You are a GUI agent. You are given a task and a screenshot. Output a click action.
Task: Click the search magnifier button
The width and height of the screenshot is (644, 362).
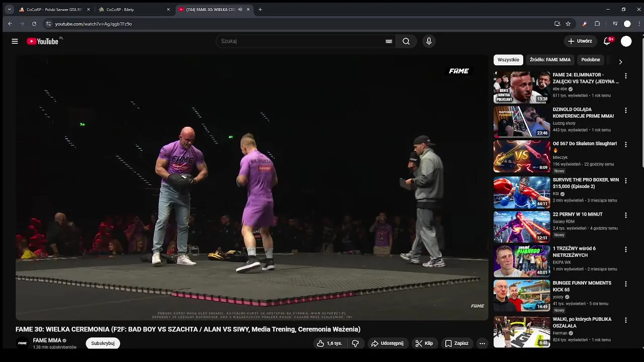[406, 41]
